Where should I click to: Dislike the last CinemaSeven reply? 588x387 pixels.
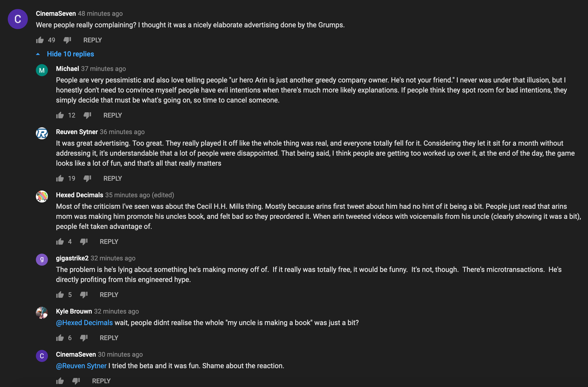[x=76, y=381]
